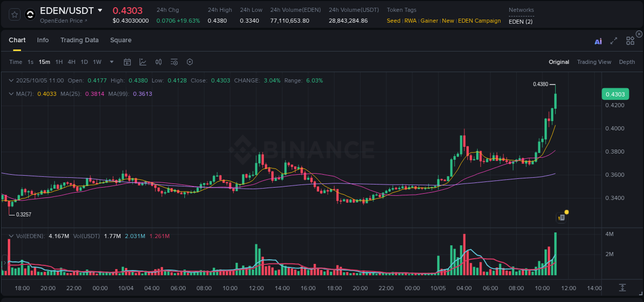Viewport: 644px width, 302px height.
Task: Open chart settings via hexagon icon
Action: (190, 61)
